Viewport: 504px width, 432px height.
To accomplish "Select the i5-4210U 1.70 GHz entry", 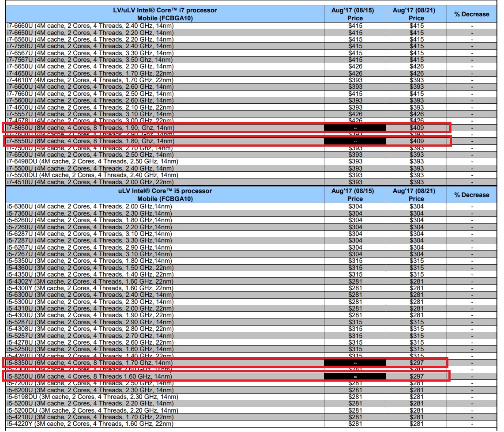I will (90, 417).
